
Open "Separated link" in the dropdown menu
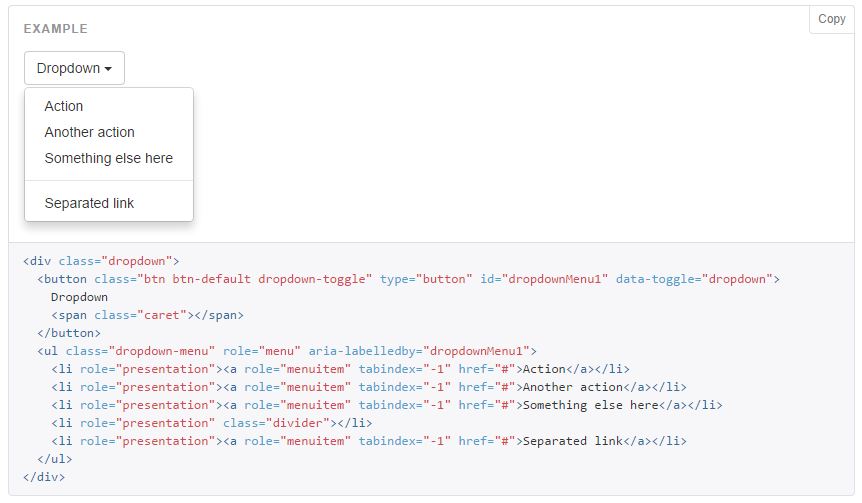(x=90, y=203)
